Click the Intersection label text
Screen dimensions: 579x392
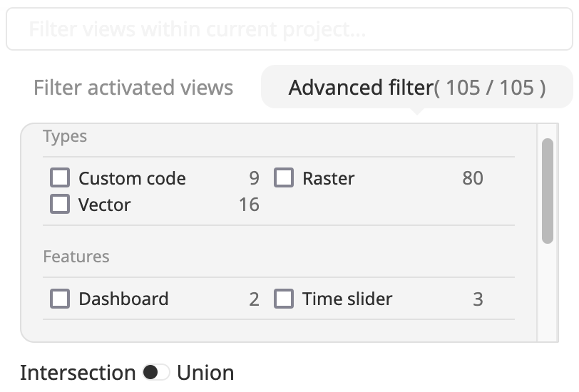pos(77,373)
